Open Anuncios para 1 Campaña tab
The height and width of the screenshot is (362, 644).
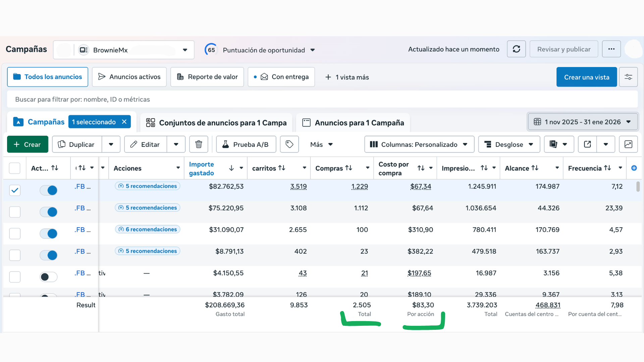(353, 123)
